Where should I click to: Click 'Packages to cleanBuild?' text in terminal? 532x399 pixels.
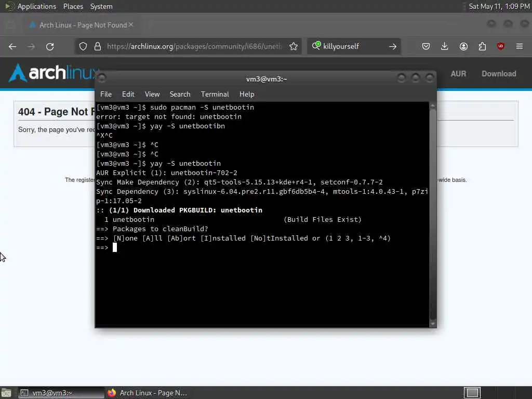[160, 229]
